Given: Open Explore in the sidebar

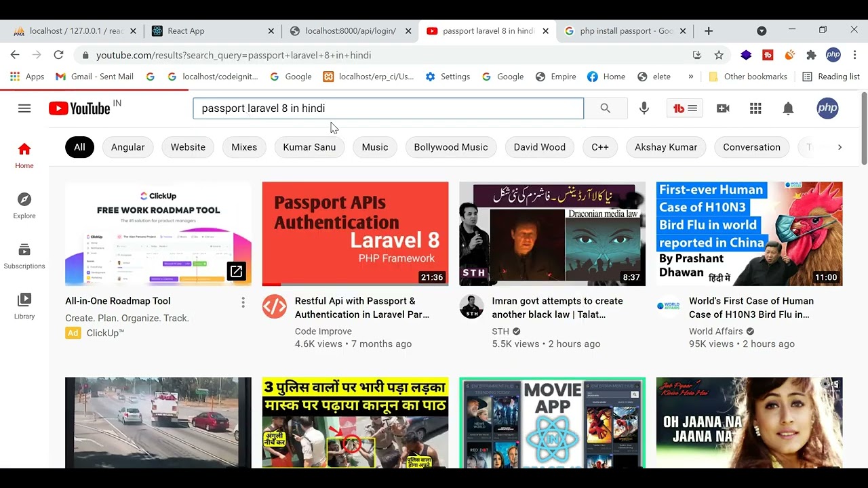Looking at the screenshot, I should click(24, 206).
